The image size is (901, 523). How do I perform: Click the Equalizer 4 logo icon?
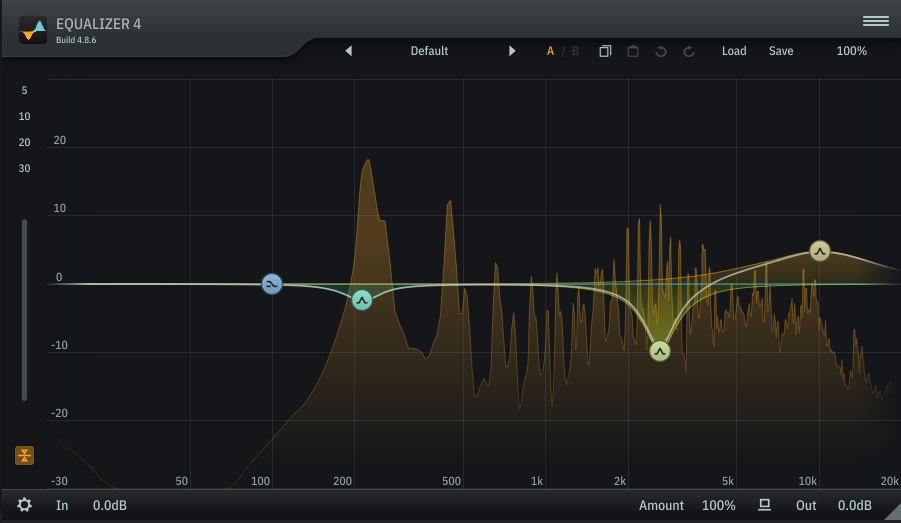pyautogui.click(x=33, y=30)
